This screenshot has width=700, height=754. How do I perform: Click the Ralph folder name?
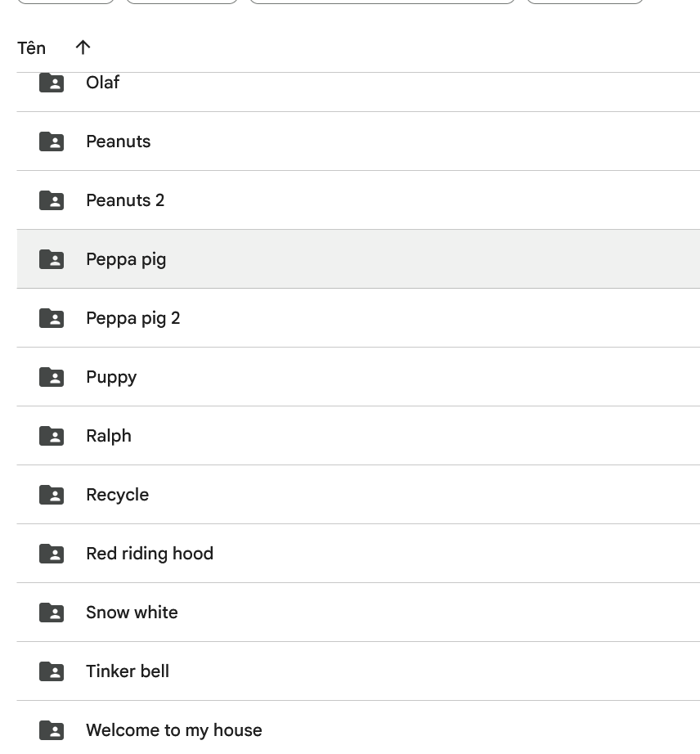click(x=109, y=436)
